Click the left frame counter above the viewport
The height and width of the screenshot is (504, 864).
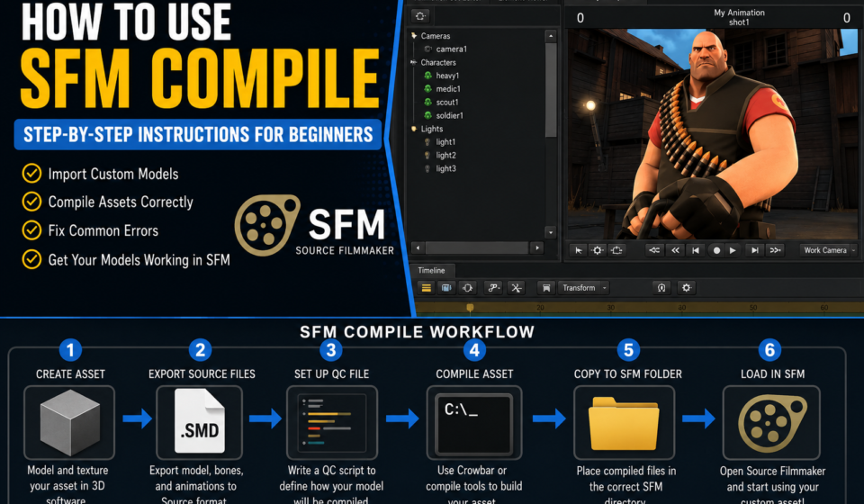click(580, 18)
